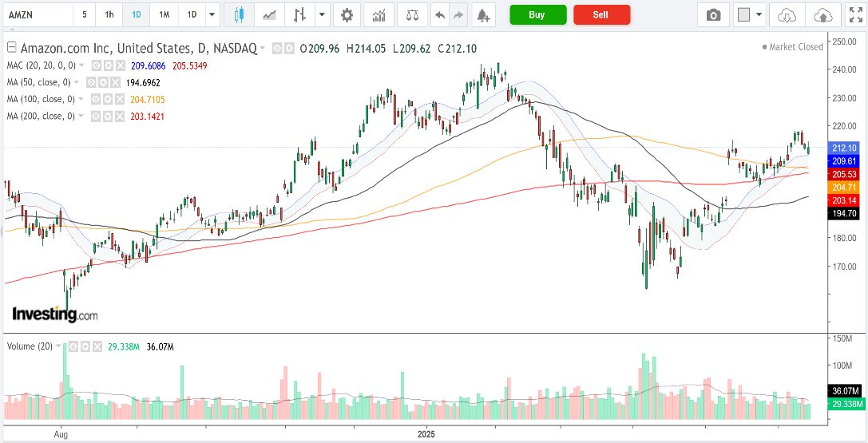
Task: Enter fullscreen chart mode
Action: point(855,15)
